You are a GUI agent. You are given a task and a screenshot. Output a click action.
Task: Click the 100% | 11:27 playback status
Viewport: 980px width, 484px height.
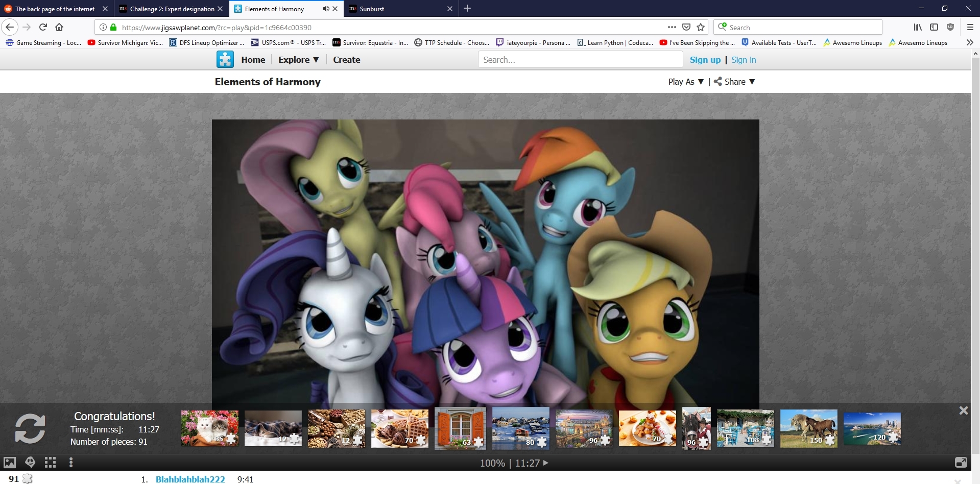click(514, 463)
